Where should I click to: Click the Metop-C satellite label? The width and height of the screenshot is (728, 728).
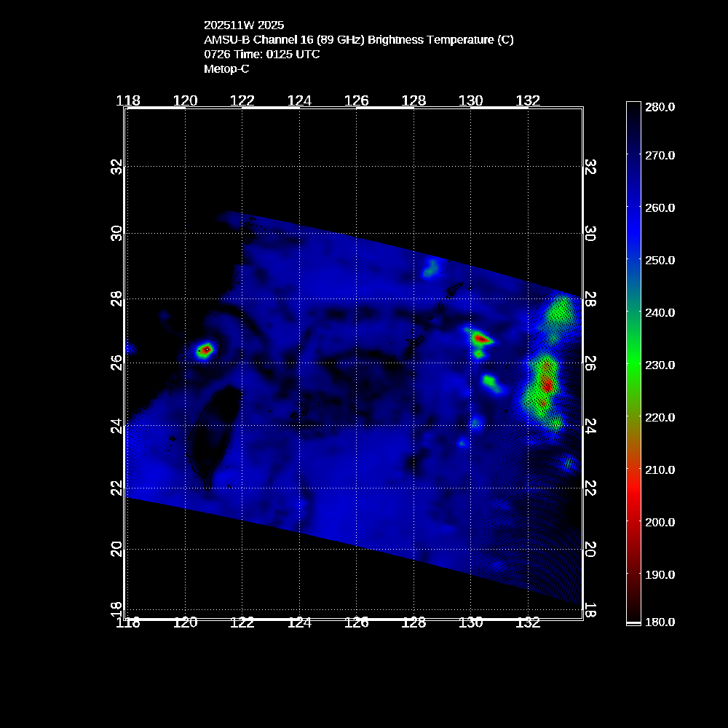point(226,69)
